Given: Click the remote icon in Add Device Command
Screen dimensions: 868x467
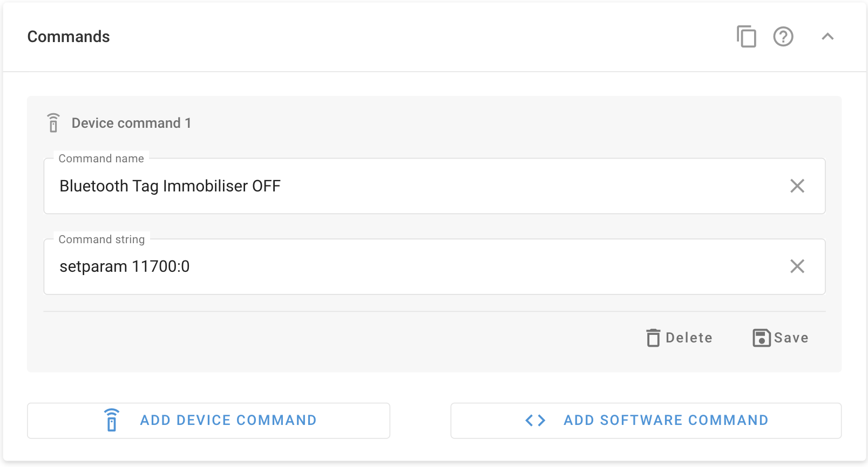Looking at the screenshot, I should pyautogui.click(x=112, y=420).
